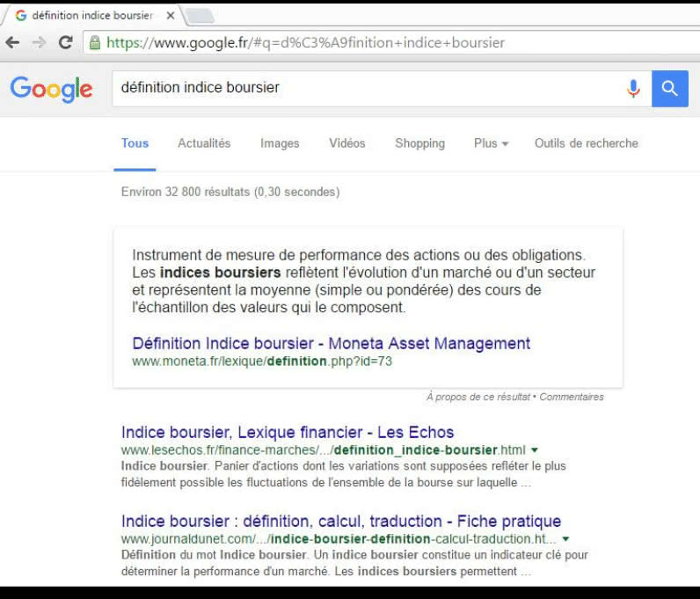Click the featured snippet definition paragraph
This screenshot has width=700, height=599.
[363, 281]
